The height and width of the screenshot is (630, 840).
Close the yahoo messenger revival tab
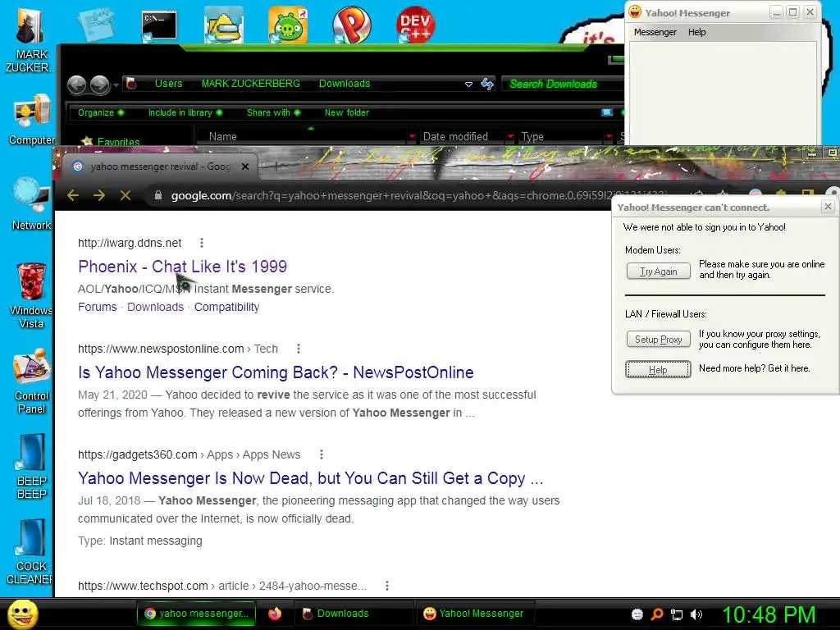tap(244, 167)
